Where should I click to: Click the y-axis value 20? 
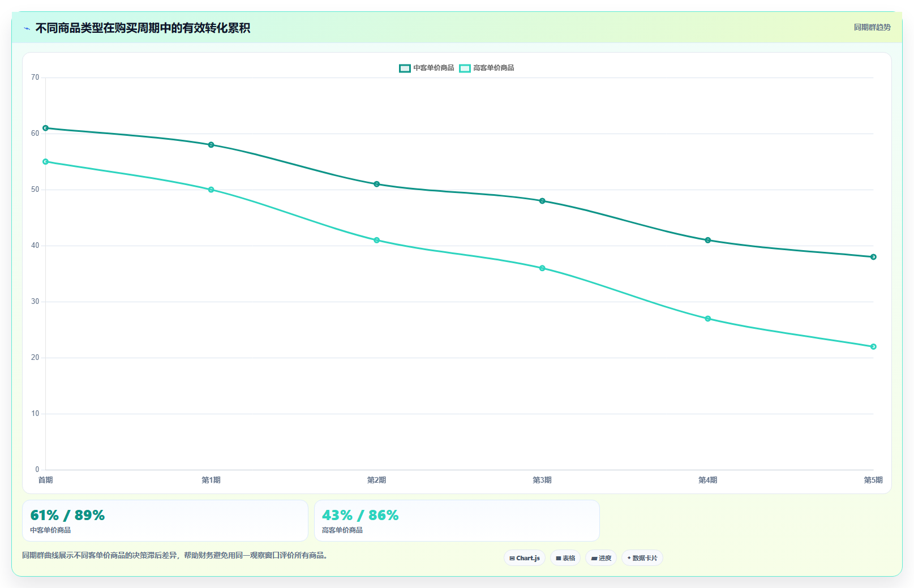tap(35, 358)
